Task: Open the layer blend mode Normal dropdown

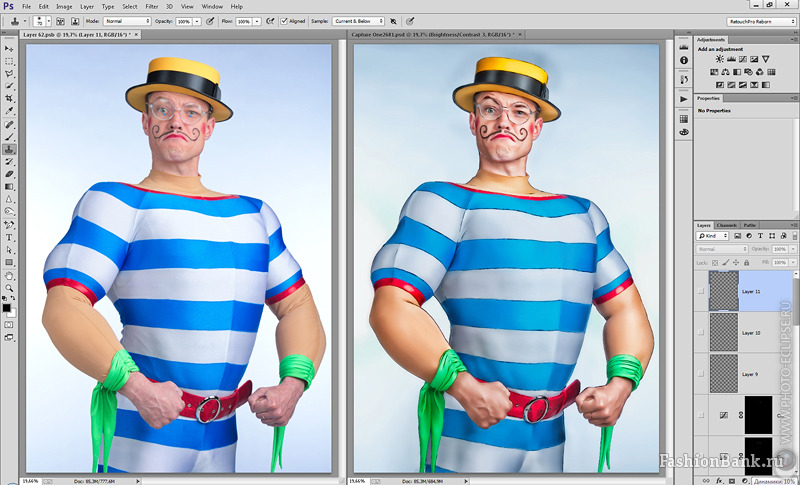Action: tap(721, 249)
